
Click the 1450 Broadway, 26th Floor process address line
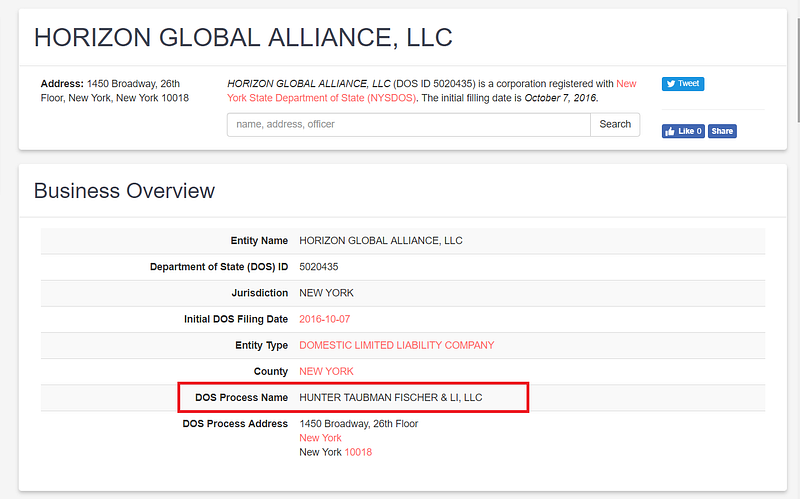(x=359, y=423)
